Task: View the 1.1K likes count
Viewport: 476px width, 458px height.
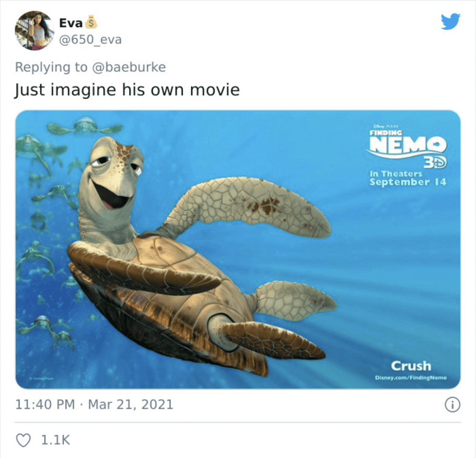Action: tap(55, 440)
